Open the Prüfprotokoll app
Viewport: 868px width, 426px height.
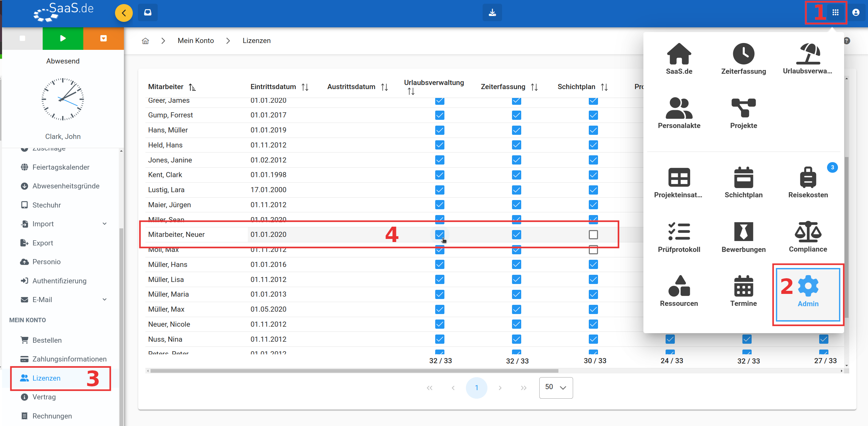tap(679, 237)
